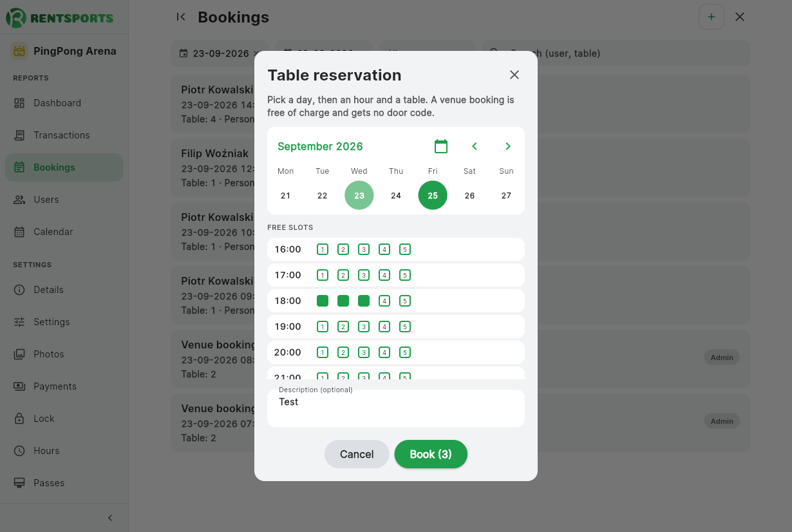
Task: Click Admin badge on 07: venue booking
Action: point(722,421)
